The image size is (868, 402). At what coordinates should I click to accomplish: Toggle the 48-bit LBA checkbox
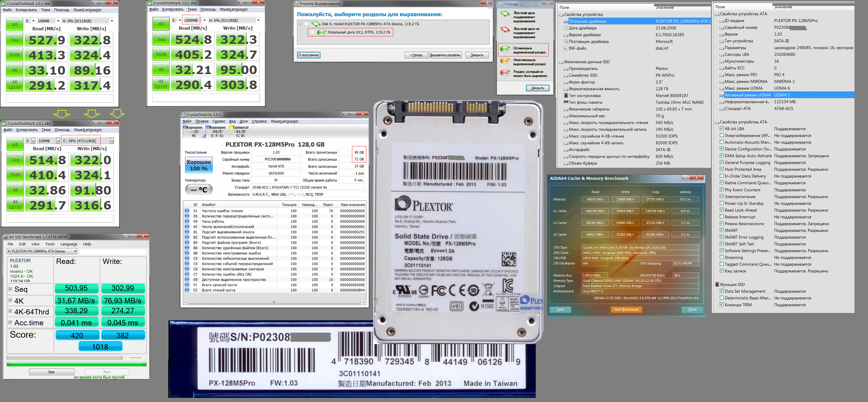click(x=722, y=128)
